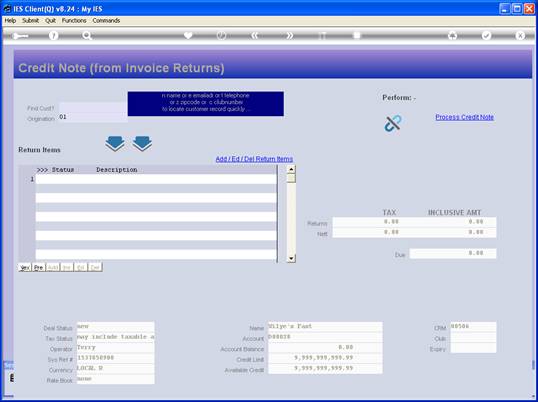The image size is (538, 402).
Task: Click the heart favorites toolbar icon
Action: [188, 35]
